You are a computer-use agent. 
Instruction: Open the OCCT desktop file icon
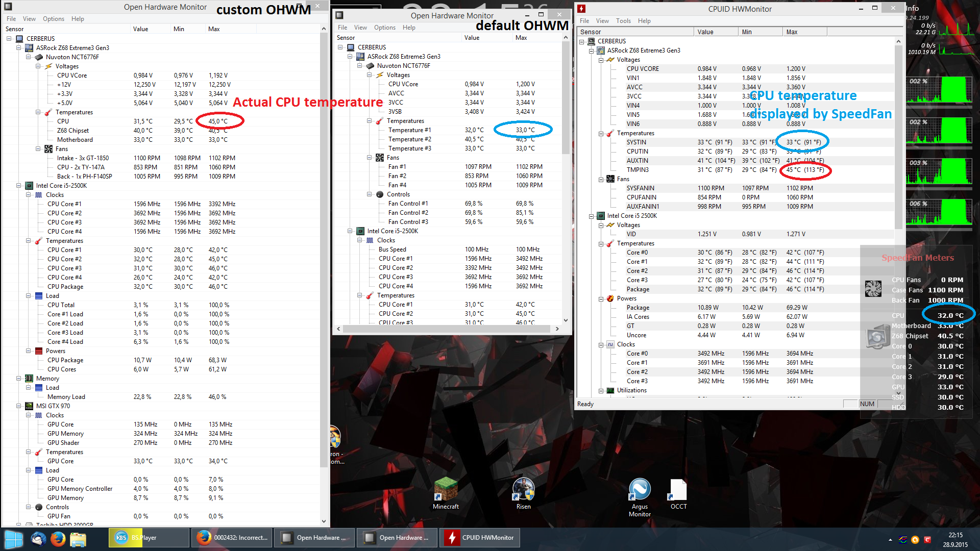pyautogui.click(x=678, y=493)
